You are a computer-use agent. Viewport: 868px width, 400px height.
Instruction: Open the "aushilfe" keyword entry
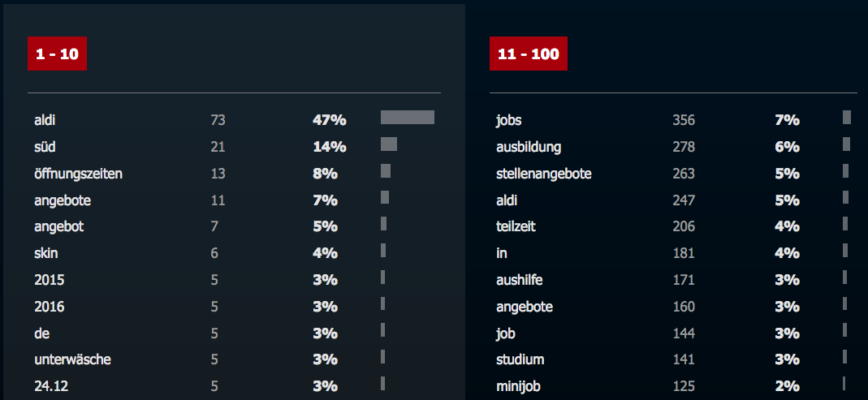(x=519, y=280)
